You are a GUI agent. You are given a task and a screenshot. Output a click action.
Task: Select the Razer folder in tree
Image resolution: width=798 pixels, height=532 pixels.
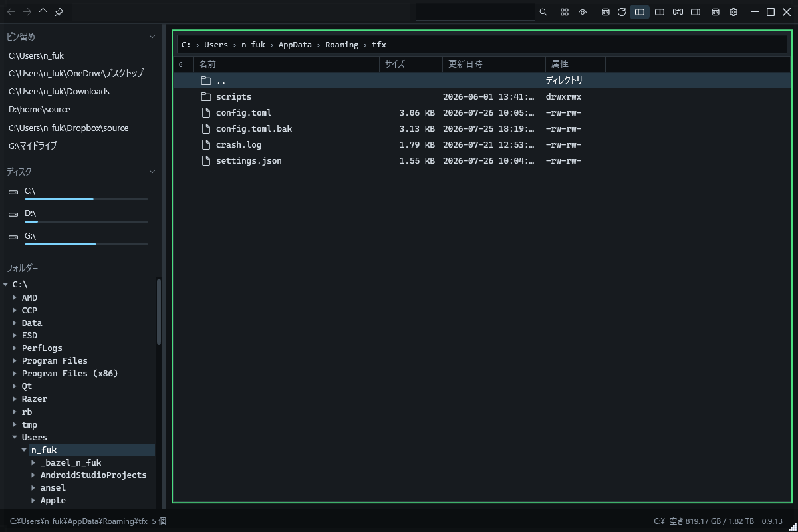[x=35, y=399]
